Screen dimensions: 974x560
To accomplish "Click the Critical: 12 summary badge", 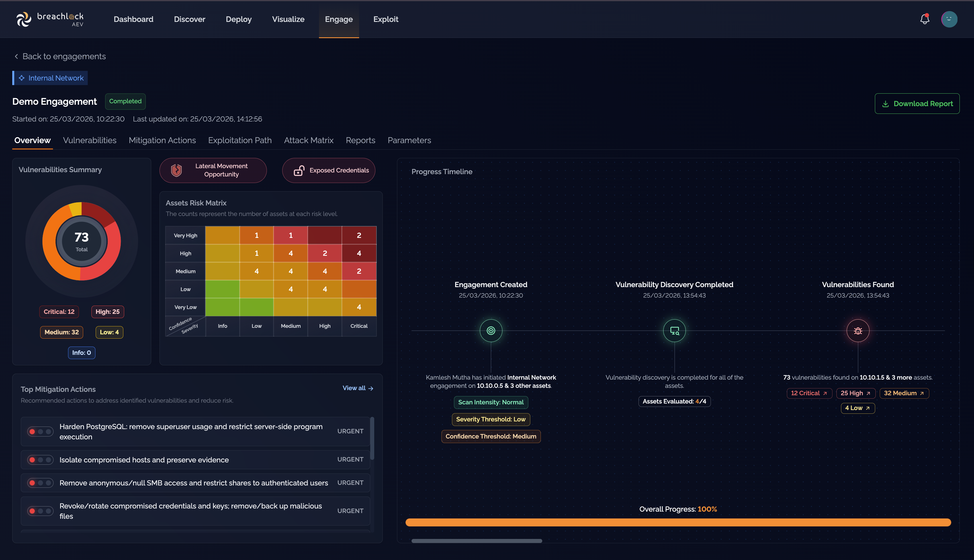I will pos(59,312).
